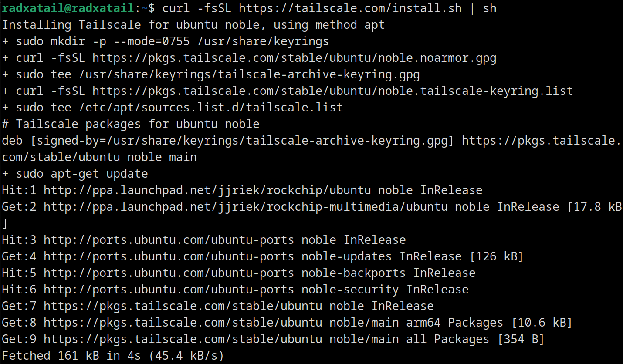Click the radxatail@radxatail prompt text
The height and width of the screenshot is (364, 623).
[68, 8]
